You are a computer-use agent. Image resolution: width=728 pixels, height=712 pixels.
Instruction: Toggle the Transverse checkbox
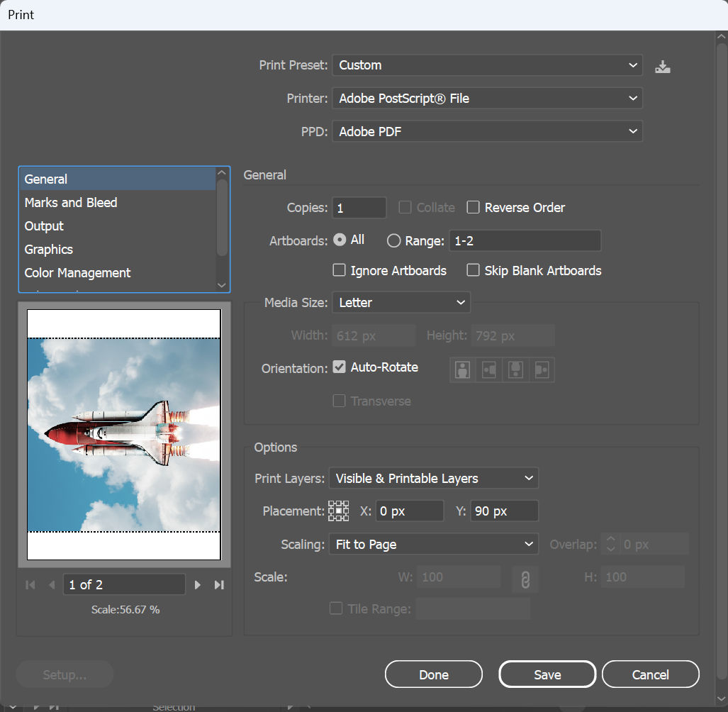tap(339, 401)
